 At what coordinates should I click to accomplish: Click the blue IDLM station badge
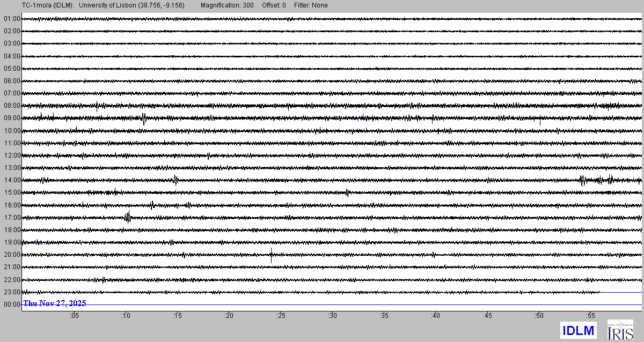point(578,331)
